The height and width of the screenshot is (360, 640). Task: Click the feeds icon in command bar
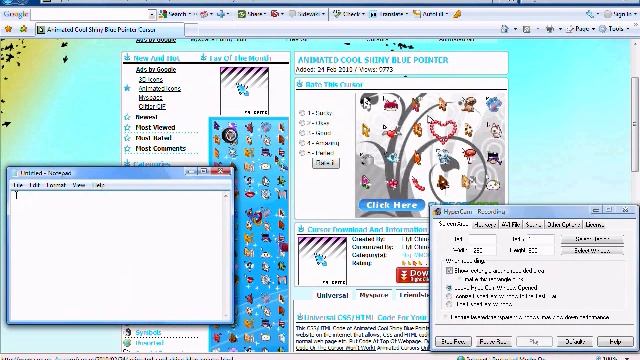click(x=527, y=29)
